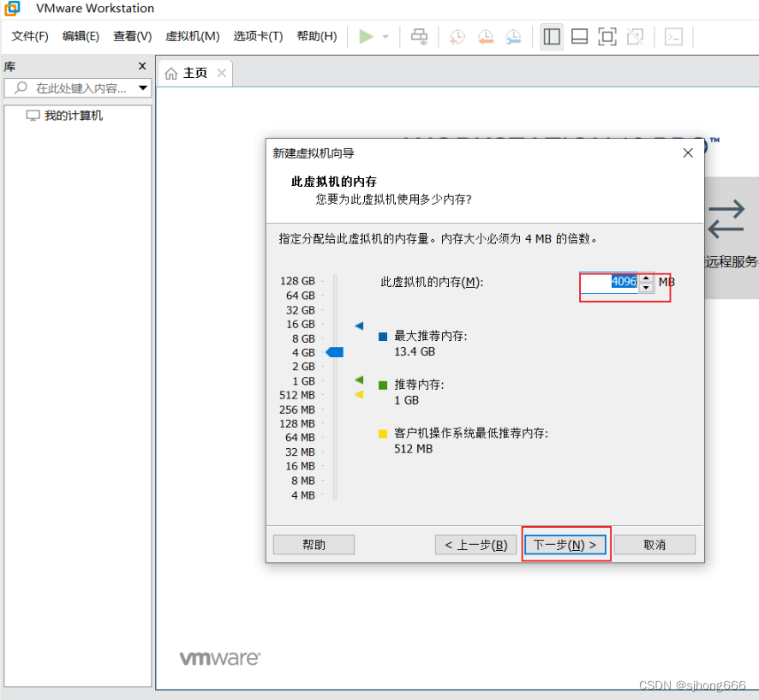The image size is (759, 700).
Task: Close the 新建虚拟机向导 dialog
Action: click(x=688, y=153)
